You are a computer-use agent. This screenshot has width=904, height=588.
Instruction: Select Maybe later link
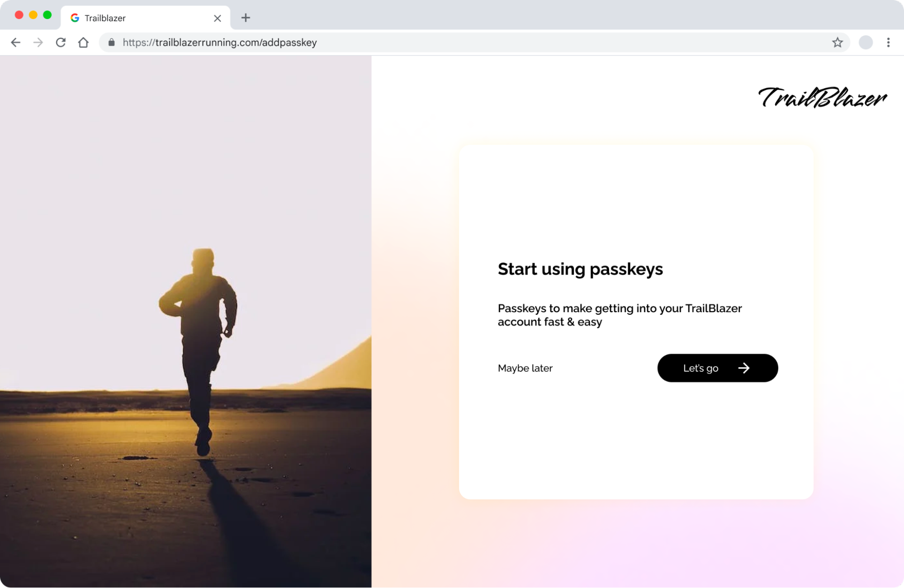(x=525, y=368)
